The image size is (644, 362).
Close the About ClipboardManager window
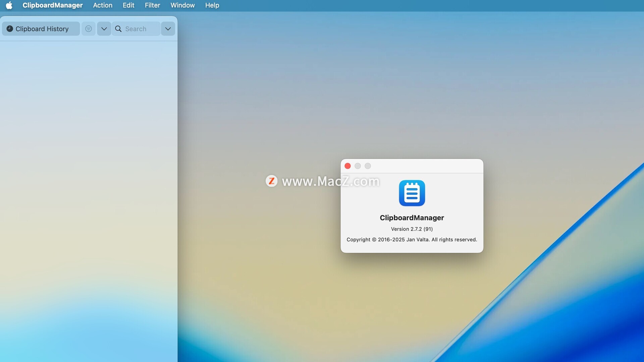click(x=347, y=166)
